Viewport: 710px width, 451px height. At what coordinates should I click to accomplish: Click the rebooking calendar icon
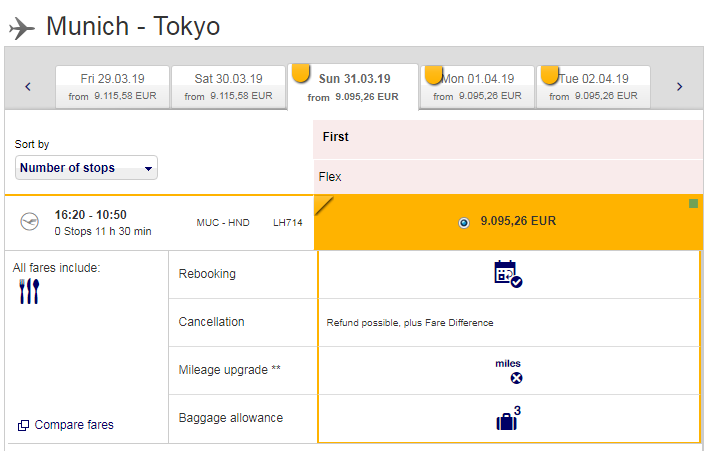[508, 274]
